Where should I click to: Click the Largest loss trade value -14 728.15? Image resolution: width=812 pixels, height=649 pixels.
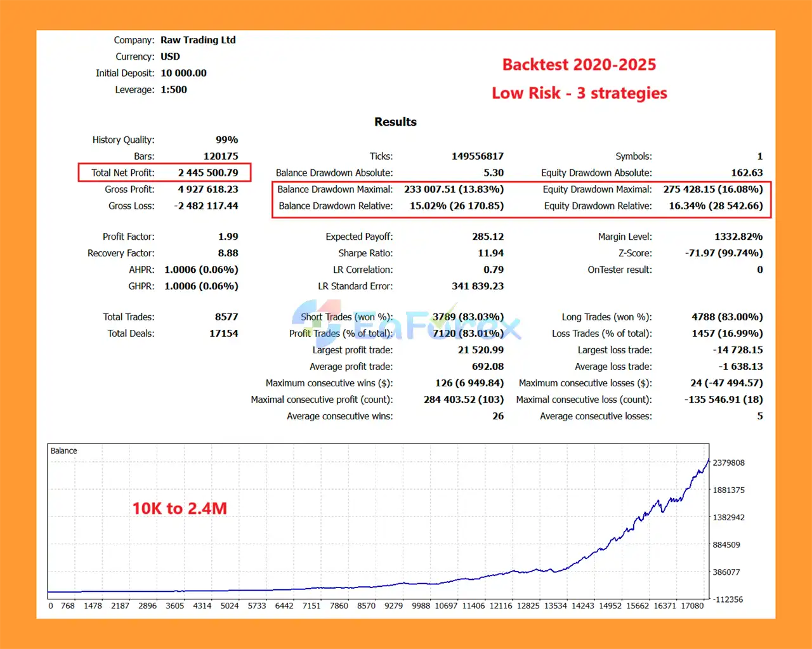(x=737, y=350)
